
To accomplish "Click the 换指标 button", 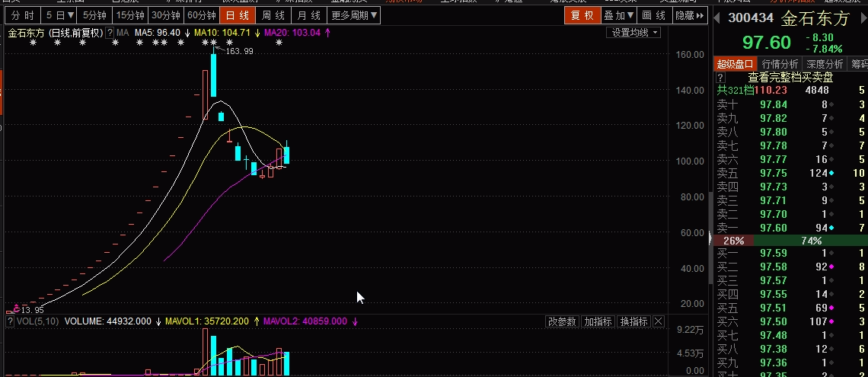I will (633, 321).
